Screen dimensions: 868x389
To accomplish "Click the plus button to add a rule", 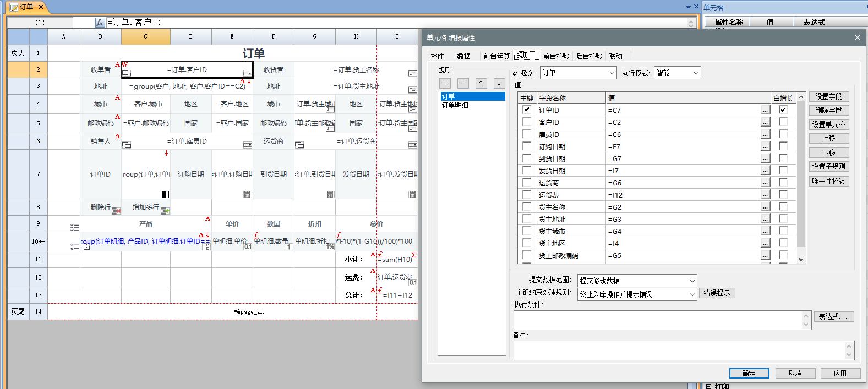I will click(445, 83).
